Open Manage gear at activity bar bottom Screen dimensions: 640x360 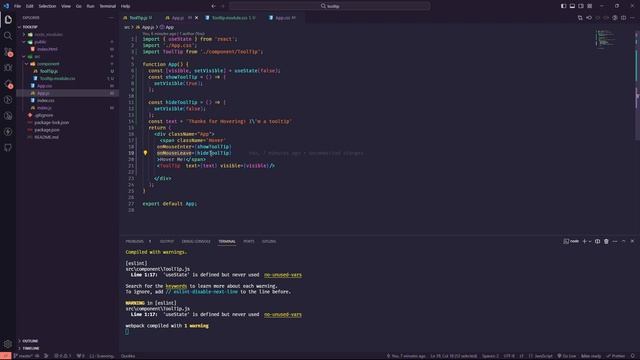pos(8,344)
